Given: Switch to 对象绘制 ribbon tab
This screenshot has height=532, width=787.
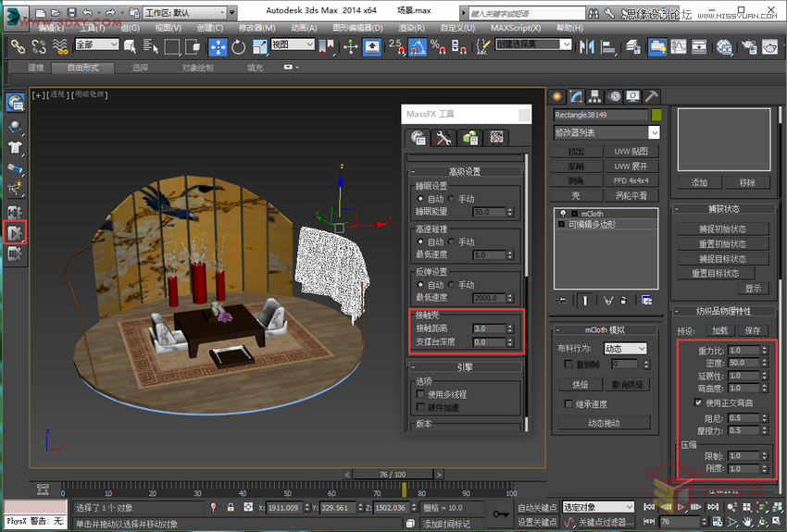Looking at the screenshot, I should [197, 68].
